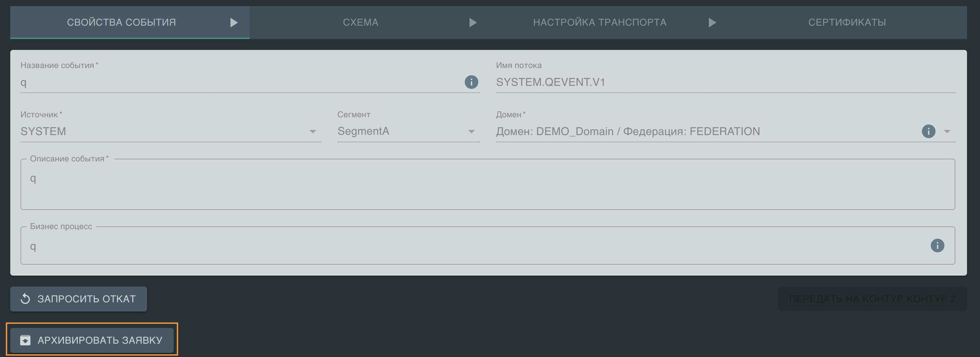Select the СВОЙСТВА СОБЫТИЯ tab

[x=121, y=23]
